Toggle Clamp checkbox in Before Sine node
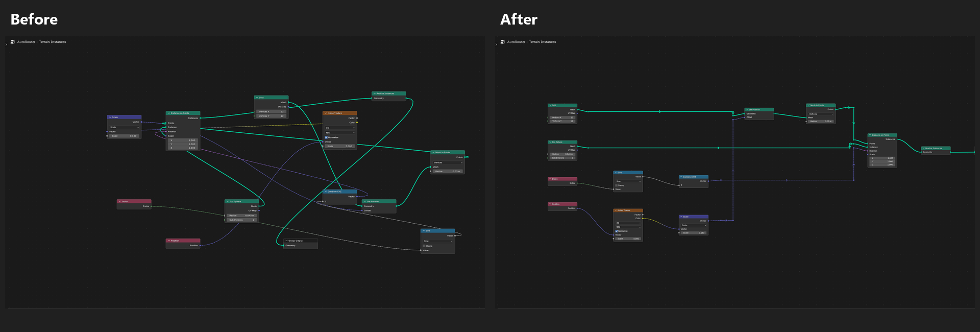 [x=424, y=246]
